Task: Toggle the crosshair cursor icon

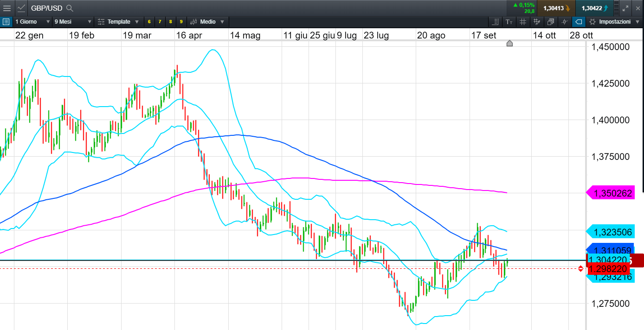Action: 565,22
